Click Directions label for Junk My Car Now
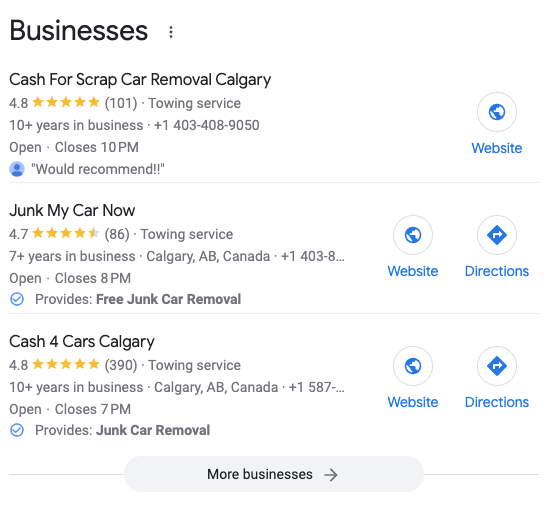 pos(496,271)
